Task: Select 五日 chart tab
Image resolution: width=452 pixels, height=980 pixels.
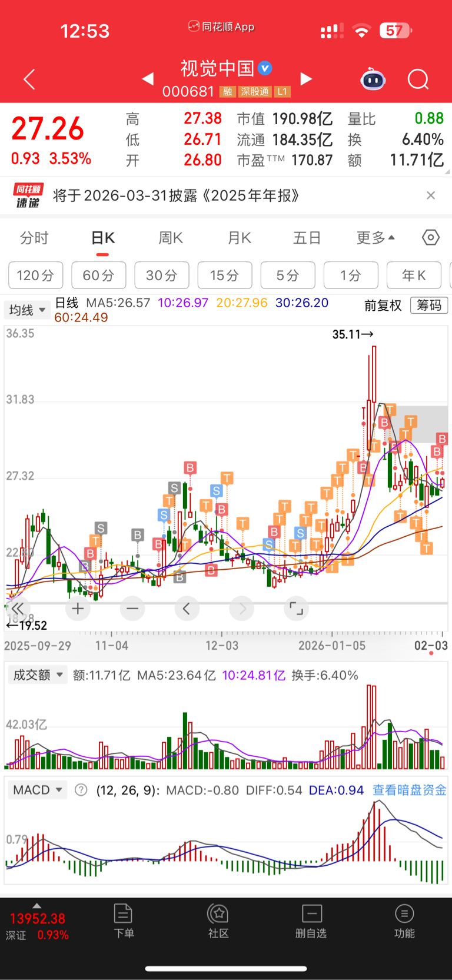Action: pyautogui.click(x=307, y=238)
